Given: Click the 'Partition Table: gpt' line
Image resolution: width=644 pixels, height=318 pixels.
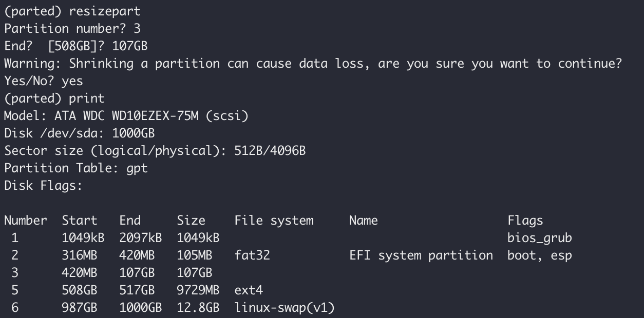Looking at the screenshot, I should pos(76,168).
